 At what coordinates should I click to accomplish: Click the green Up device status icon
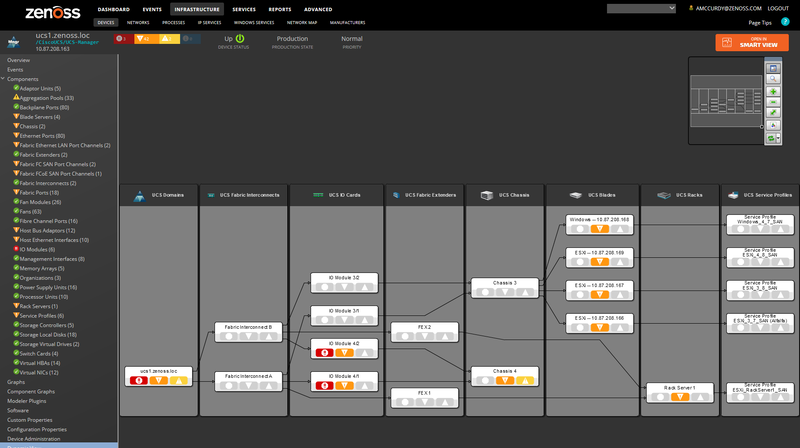[x=240, y=39]
